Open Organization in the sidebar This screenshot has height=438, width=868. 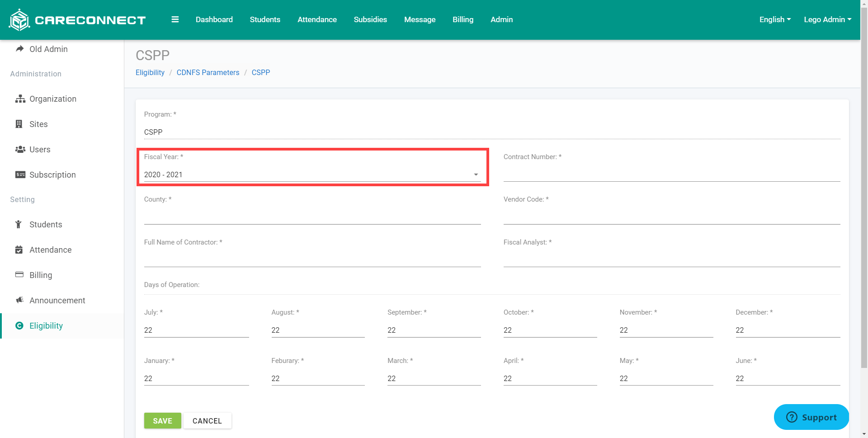tap(53, 99)
